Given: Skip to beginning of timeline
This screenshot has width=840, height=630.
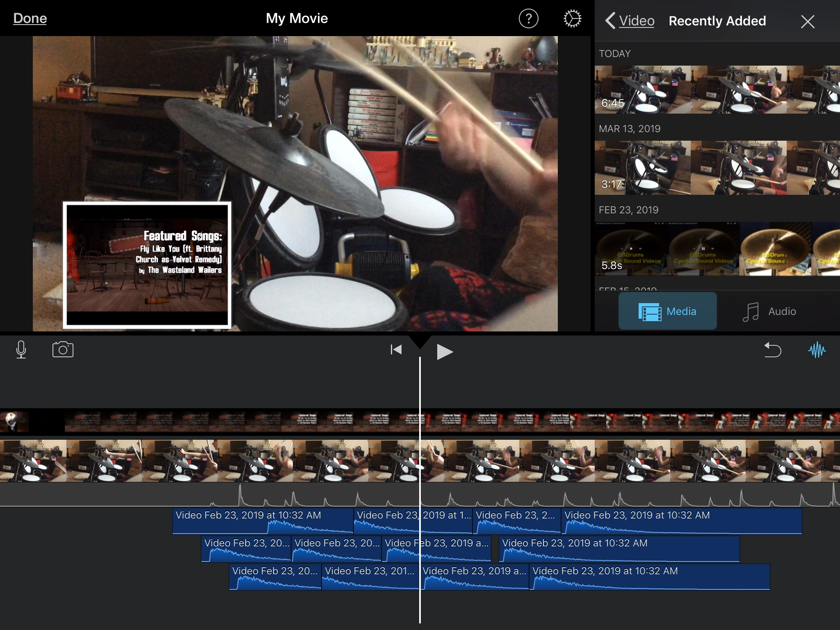Looking at the screenshot, I should tap(396, 350).
